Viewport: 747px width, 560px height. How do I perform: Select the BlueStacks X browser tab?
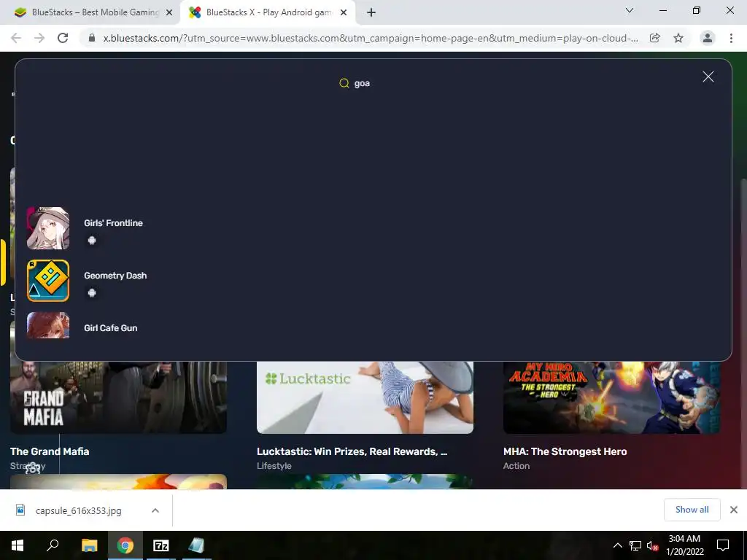(x=267, y=12)
